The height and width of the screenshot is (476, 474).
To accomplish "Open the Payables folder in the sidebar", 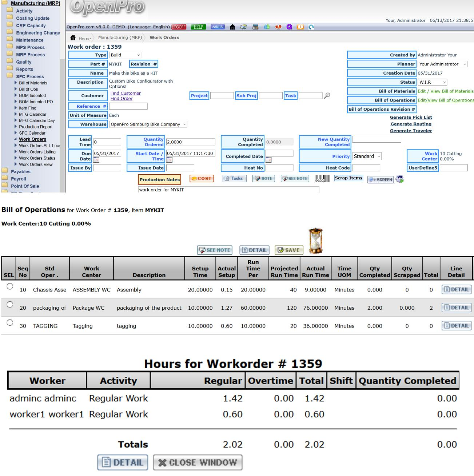I will pos(20,171).
